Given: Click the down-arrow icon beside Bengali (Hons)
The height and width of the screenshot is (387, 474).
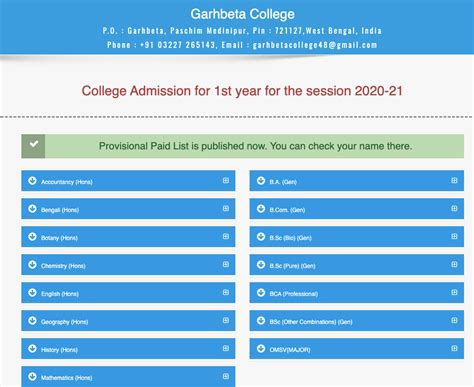Looking at the screenshot, I should 32,209.
